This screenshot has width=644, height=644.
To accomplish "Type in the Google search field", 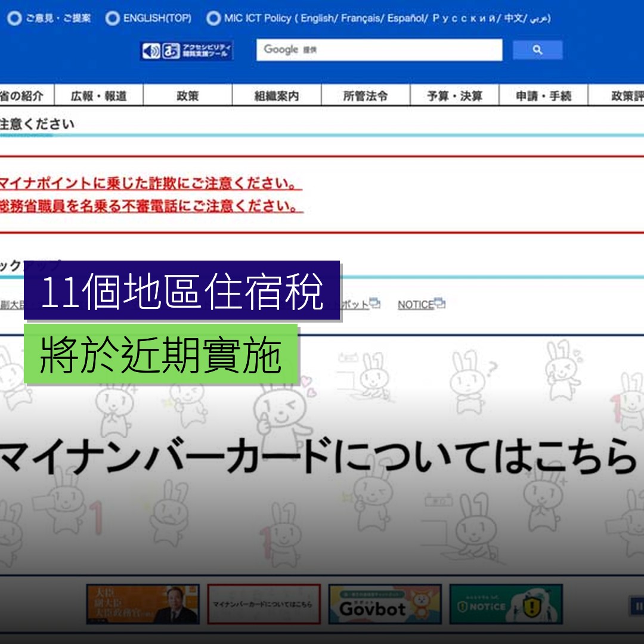I will tap(379, 50).
